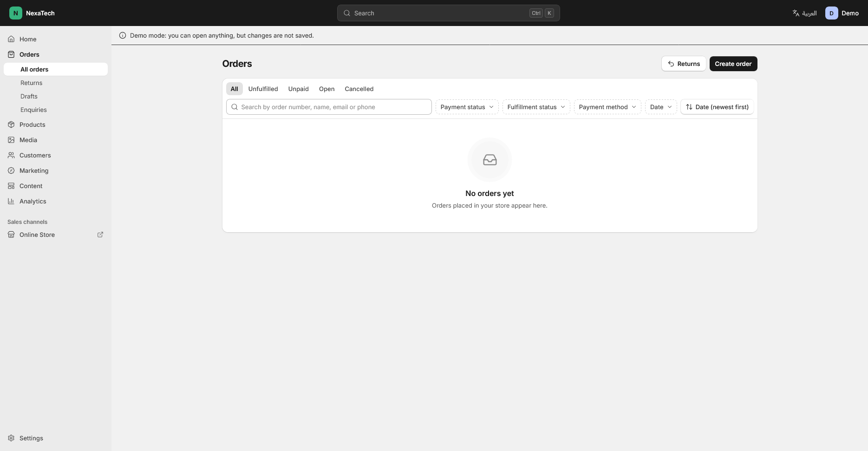Open the Date filter dropdown
The height and width of the screenshot is (451, 868).
pyautogui.click(x=661, y=107)
